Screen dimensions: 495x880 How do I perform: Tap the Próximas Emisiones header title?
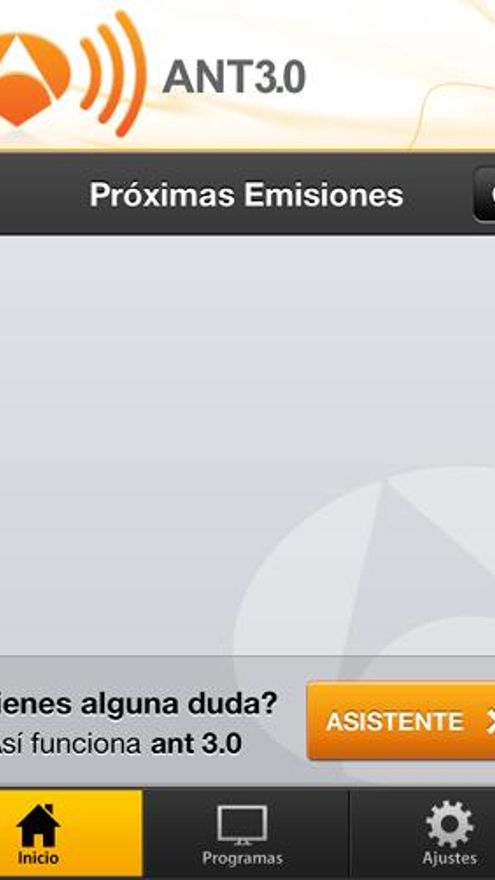coord(246,195)
